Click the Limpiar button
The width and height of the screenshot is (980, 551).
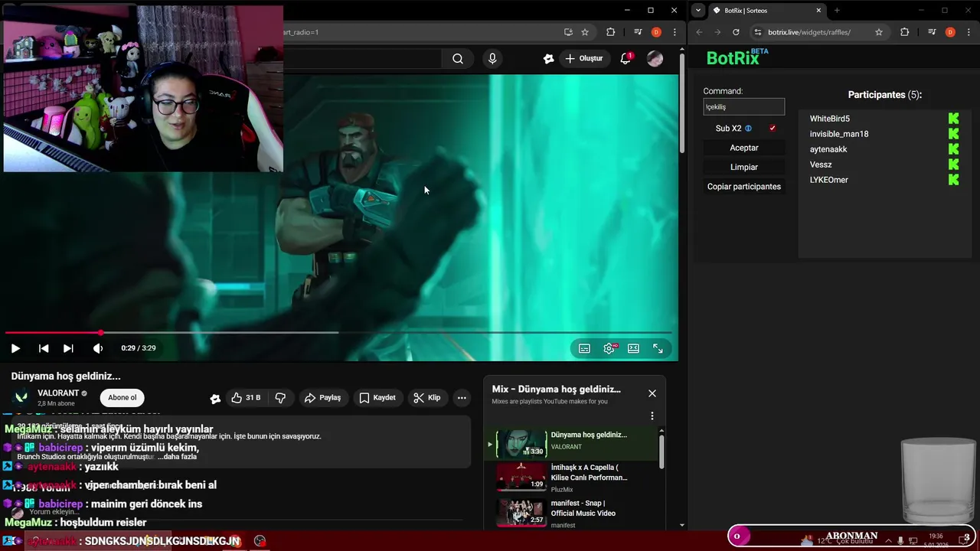point(744,167)
